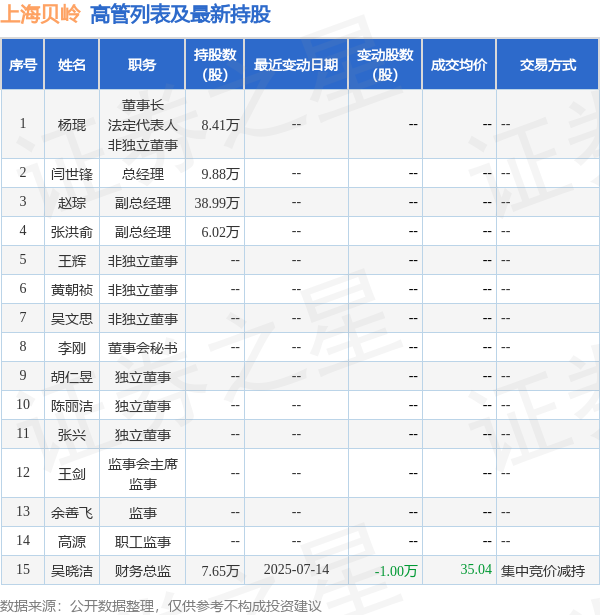This screenshot has height=615, width=600.
Task: Select the 交易方式 column header
Action: pos(548,65)
